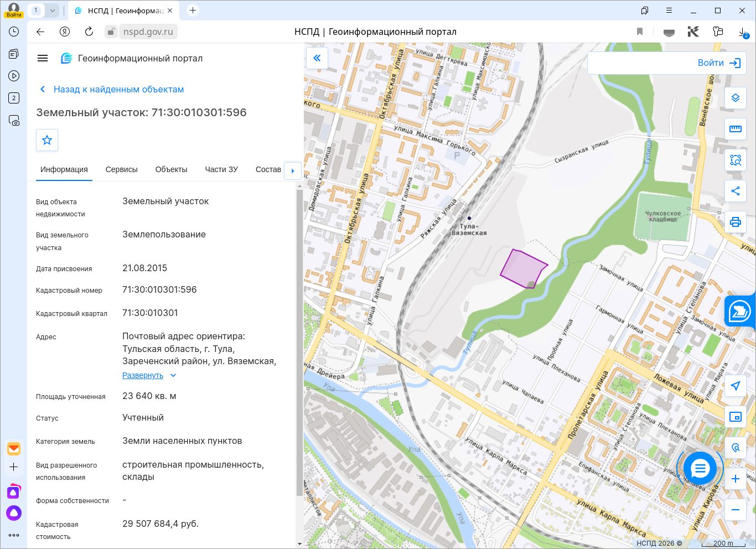756x549 pixels.
Task: Select the ruler measurement tool
Action: [x=736, y=129]
